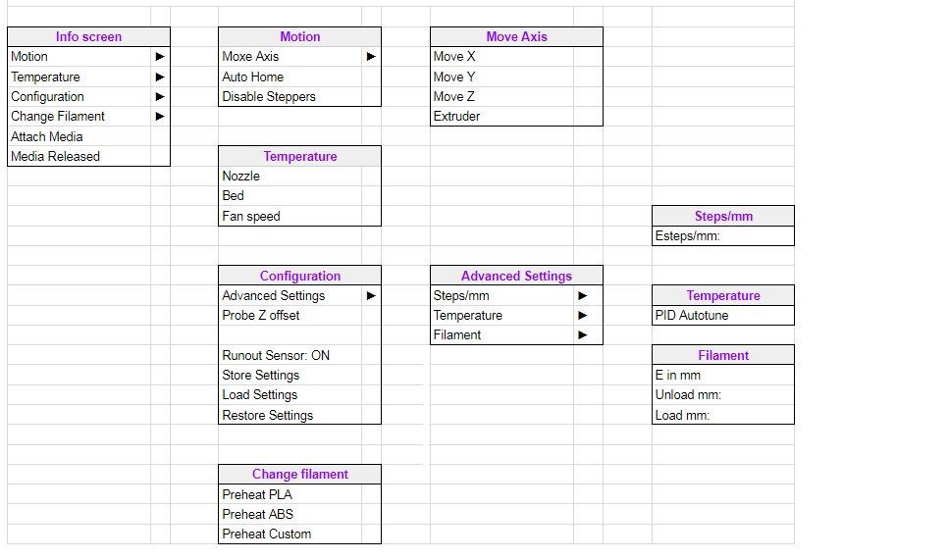948x560 pixels.
Task: Expand the arrow next to Info screen Configuration
Action: coord(160,97)
